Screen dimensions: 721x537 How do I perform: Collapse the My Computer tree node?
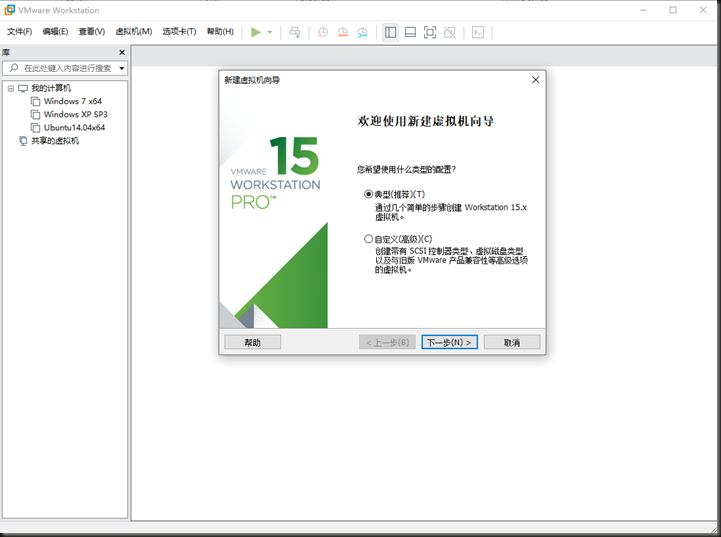(x=11, y=88)
